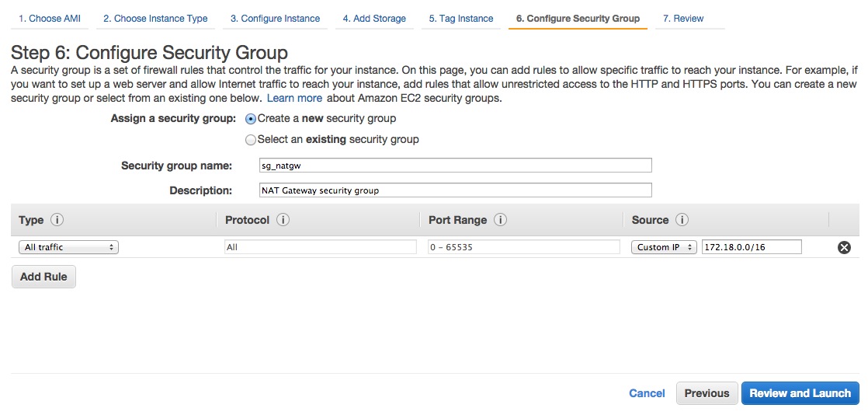
Task: Open the Configure Instance step
Action: click(x=275, y=19)
